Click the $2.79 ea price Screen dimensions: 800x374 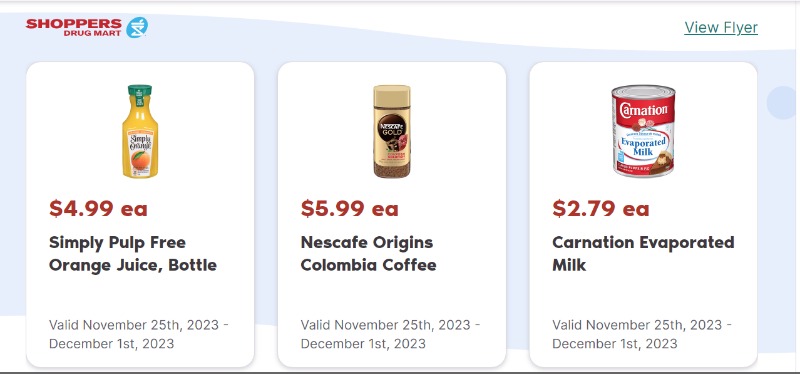point(601,208)
